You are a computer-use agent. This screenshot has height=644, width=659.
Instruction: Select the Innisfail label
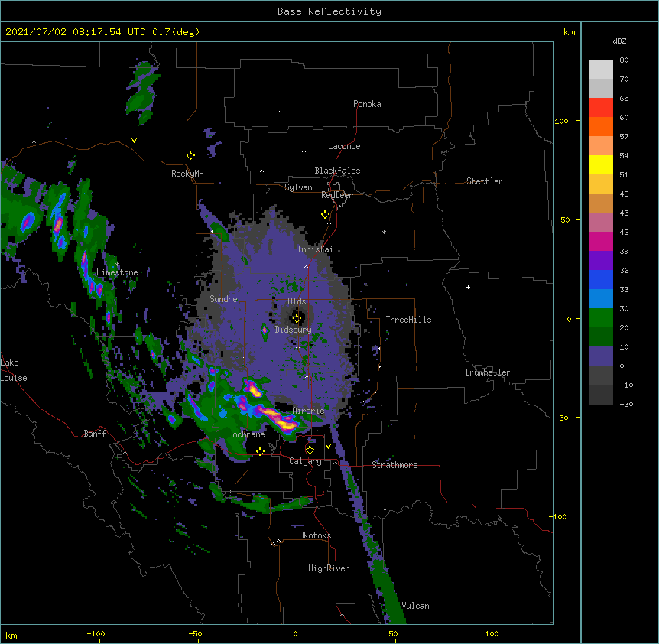pyautogui.click(x=317, y=249)
